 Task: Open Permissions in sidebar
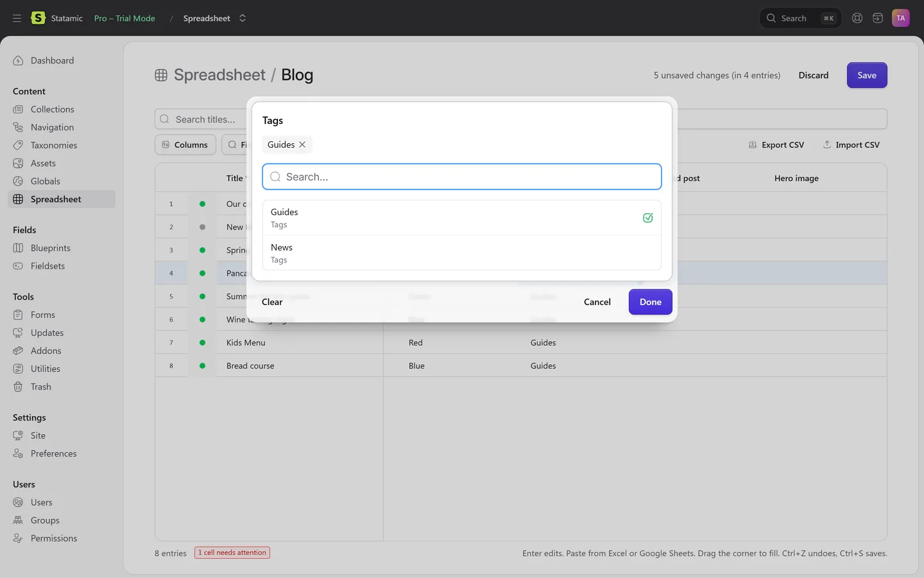(62, 538)
